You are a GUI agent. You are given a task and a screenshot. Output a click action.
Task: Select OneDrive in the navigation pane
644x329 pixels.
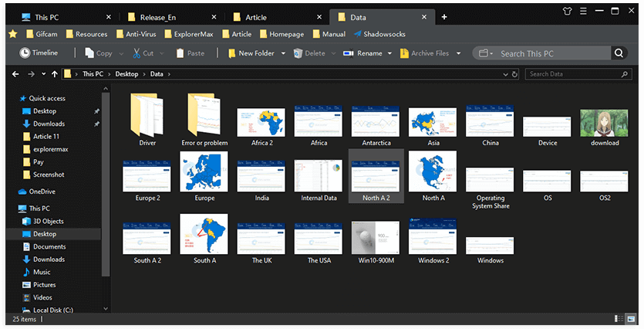point(44,192)
